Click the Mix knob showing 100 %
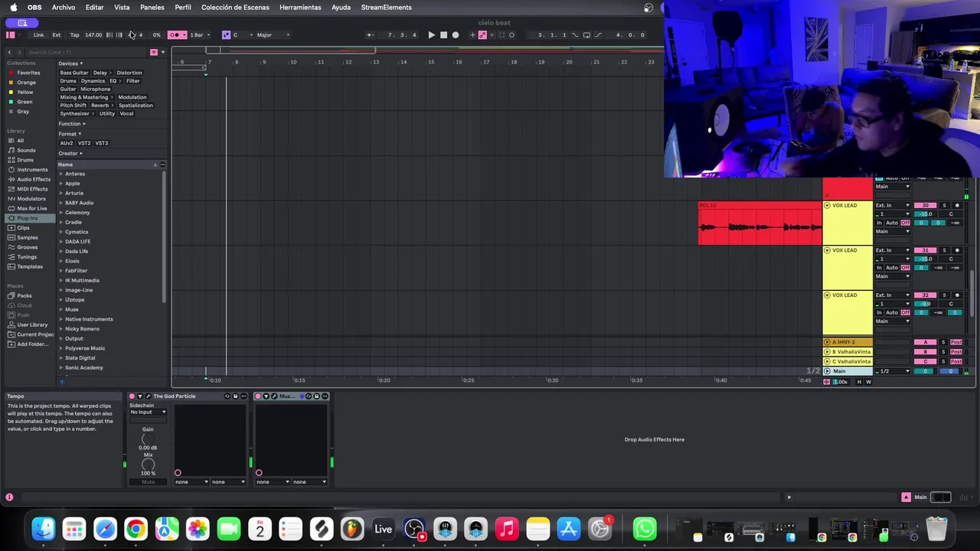Screen dimensions: 980x551 pyautogui.click(x=148, y=464)
